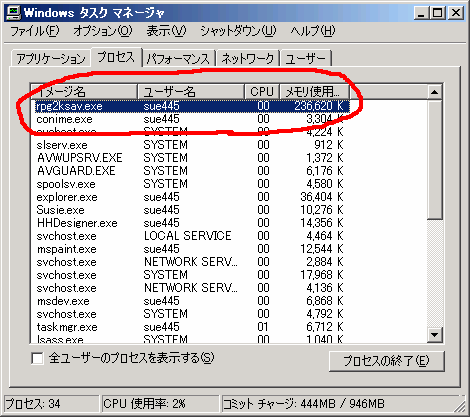Enable 全ユーザーのプロセスを表示する checkbox
This screenshot has height=417, width=470.
click(37, 359)
